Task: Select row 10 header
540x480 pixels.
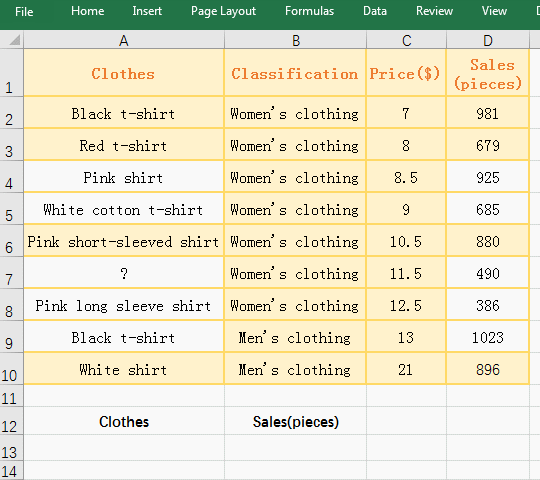Action: [11, 368]
